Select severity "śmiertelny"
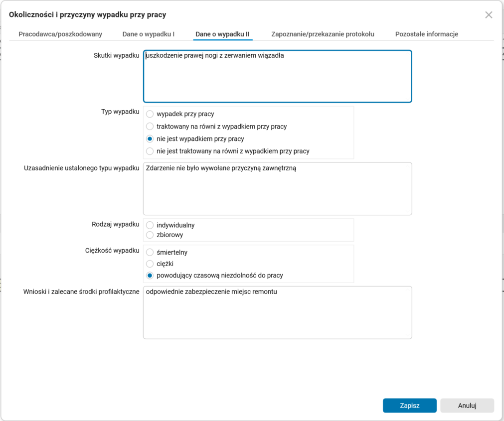Screen dimensions: 504x421 [150, 252]
